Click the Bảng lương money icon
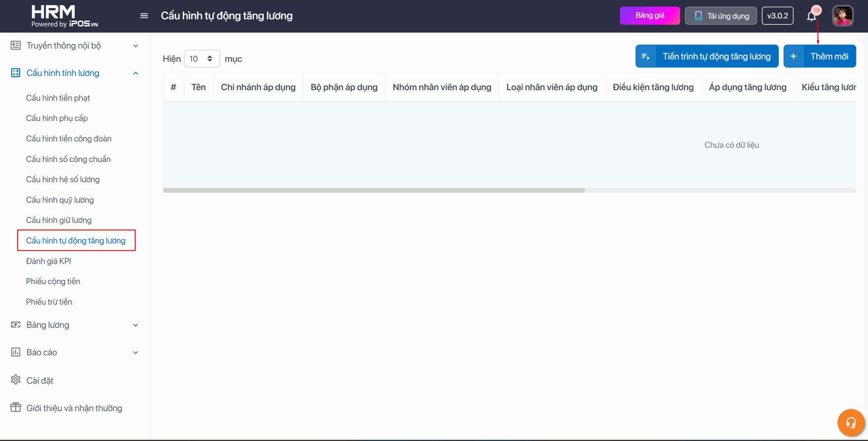The width and height of the screenshot is (868, 441). pyautogui.click(x=16, y=325)
